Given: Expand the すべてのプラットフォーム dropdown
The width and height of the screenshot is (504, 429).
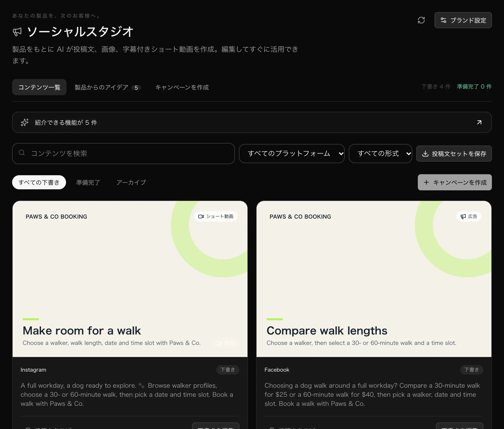Looking at the screenshot, I should click(292, 153).
